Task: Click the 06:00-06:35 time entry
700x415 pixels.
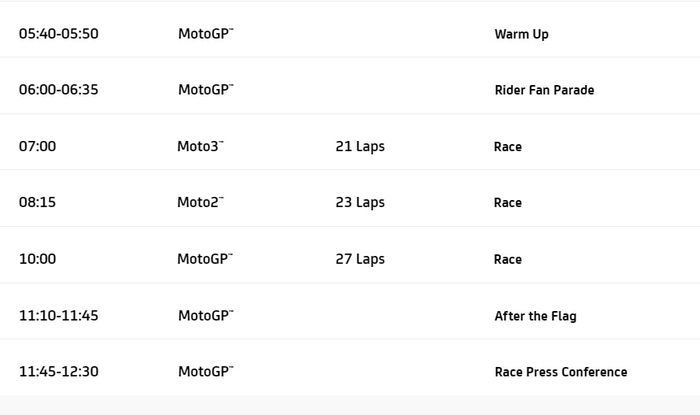Action: click(59, 90)
